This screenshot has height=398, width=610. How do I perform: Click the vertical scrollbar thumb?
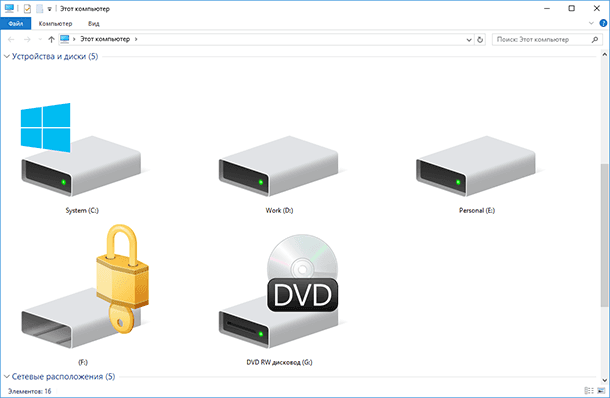click(604, 235)
